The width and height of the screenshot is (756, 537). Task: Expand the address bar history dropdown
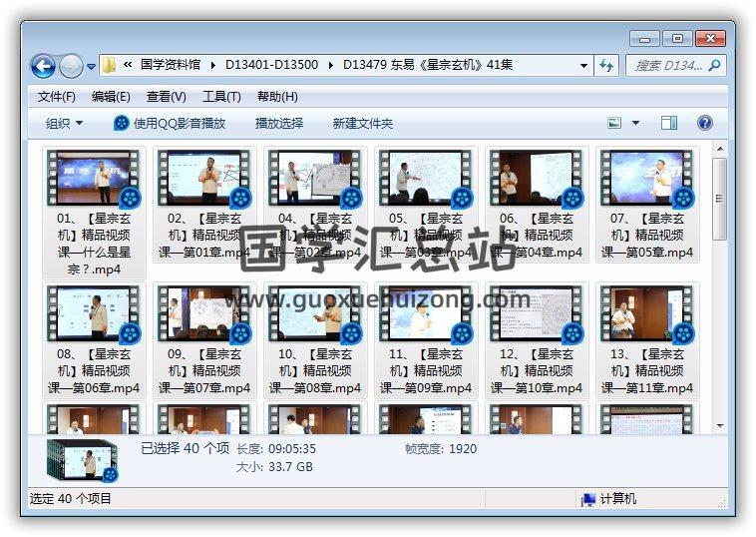(x=584, y=66)
